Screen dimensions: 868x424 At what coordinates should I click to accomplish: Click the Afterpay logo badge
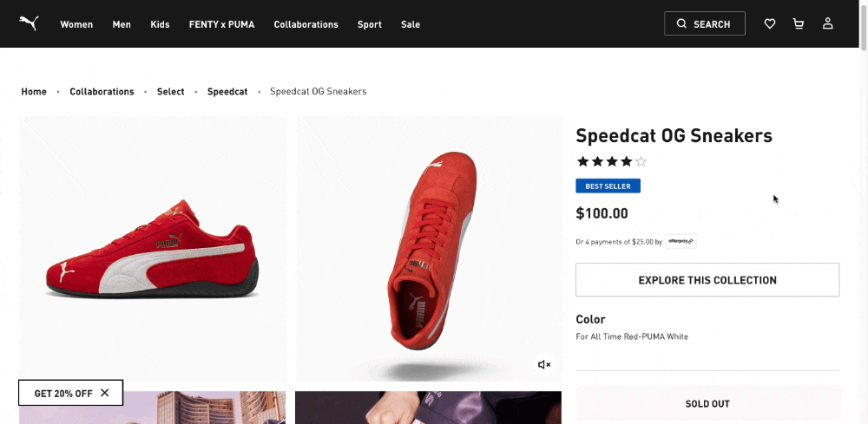681,242
